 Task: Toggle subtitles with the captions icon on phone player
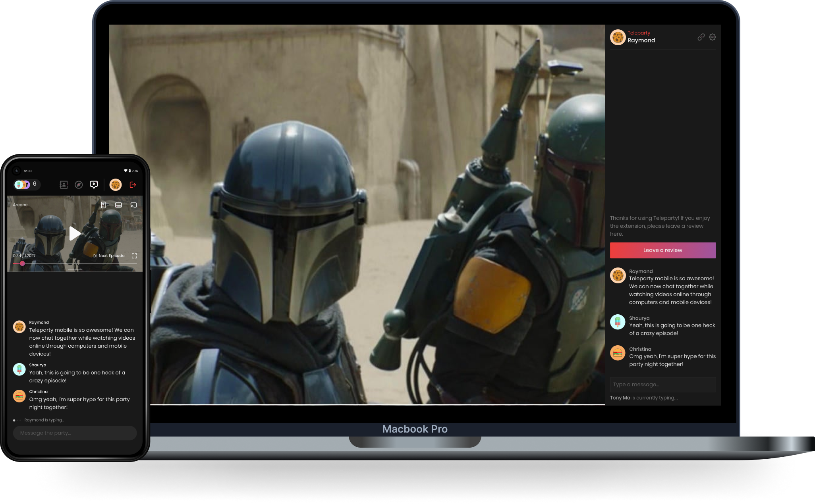(x=118, y=204)
